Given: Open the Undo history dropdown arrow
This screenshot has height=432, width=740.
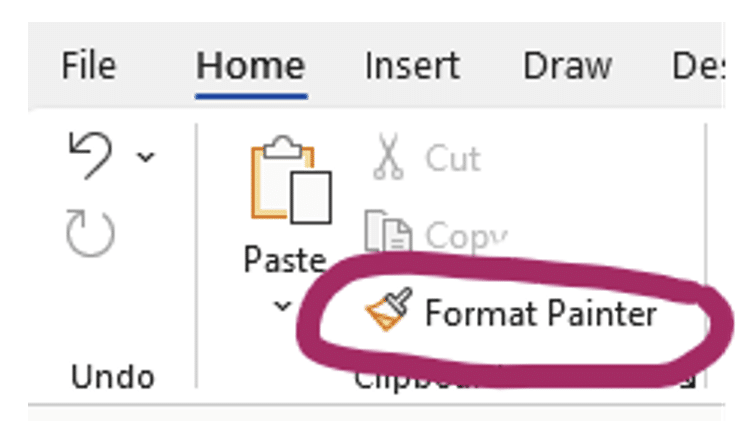Looking at the screenshot, I should [x=146, y=156].
